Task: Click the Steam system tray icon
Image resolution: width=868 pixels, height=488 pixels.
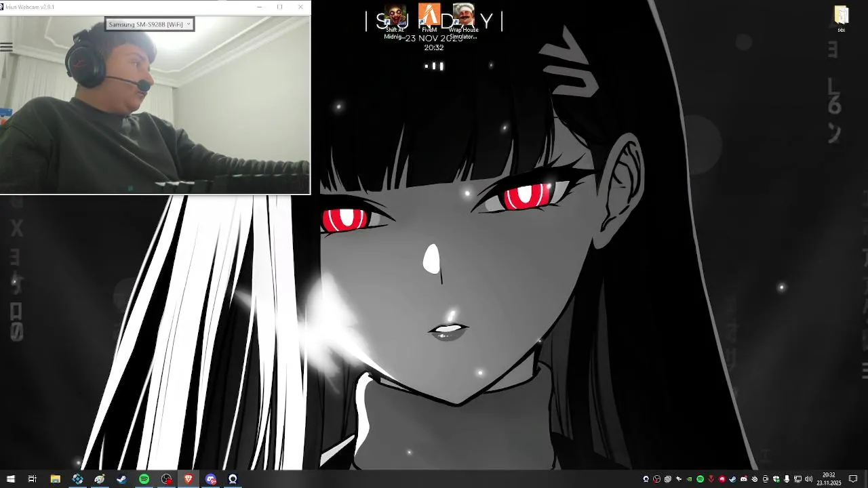Action: pyautogui.click(x=732, y=479)
